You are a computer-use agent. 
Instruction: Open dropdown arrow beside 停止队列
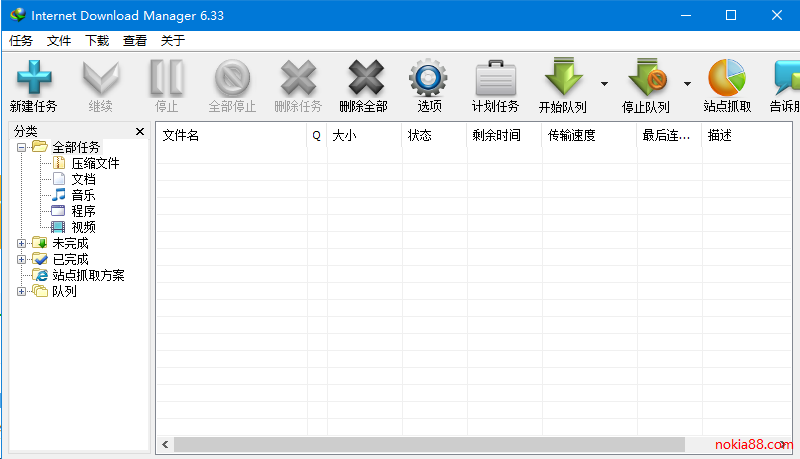click(687, 84)
